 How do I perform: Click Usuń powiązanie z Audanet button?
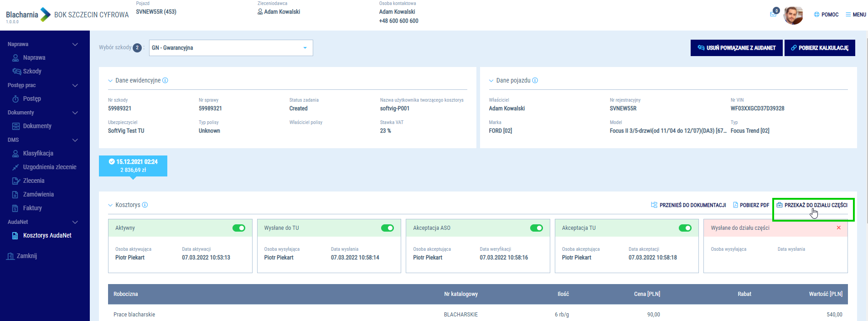point(736,48)
